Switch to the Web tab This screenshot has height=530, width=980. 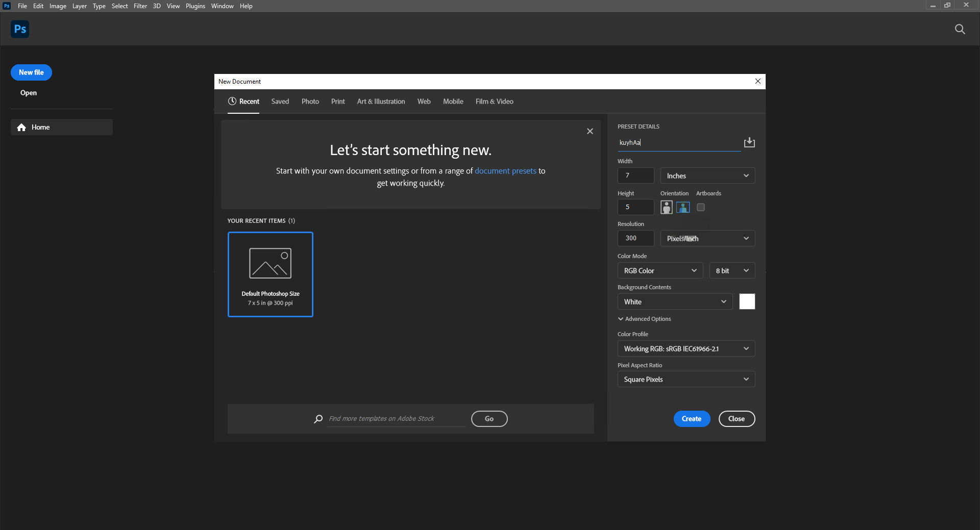(x=424, y=102)
